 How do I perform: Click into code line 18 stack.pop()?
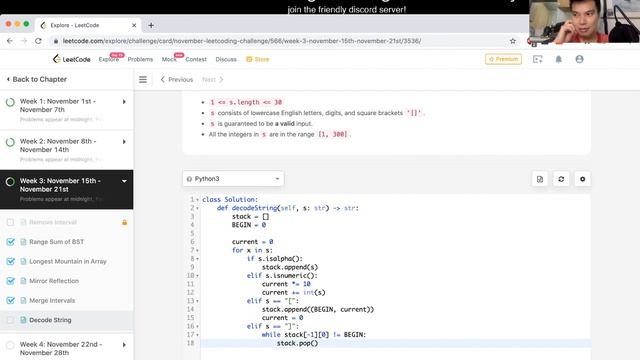297,343
